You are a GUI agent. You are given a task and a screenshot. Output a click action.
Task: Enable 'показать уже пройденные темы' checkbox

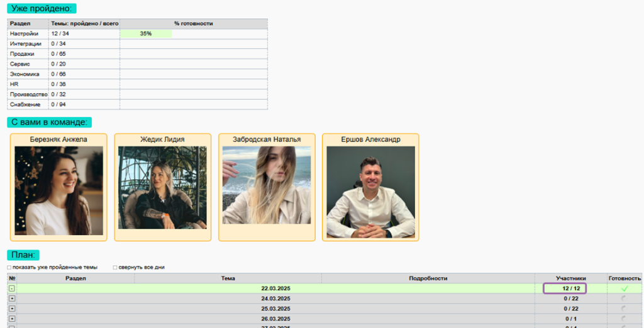(x=9, y=267)
